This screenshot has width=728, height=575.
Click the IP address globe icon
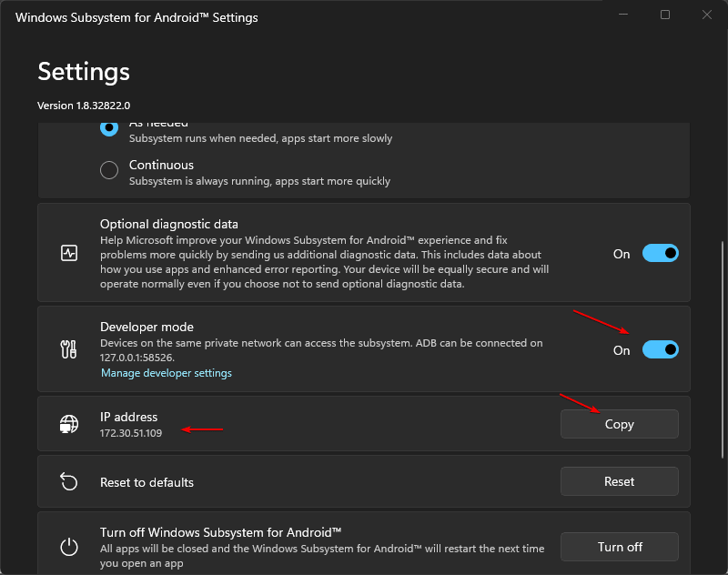[69, 424]
